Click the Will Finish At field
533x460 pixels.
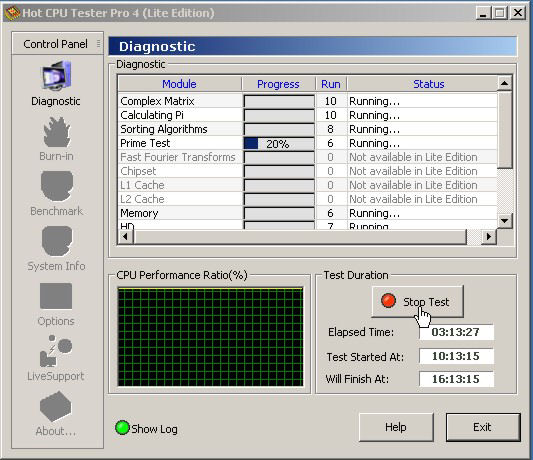(x=456, y=379)
